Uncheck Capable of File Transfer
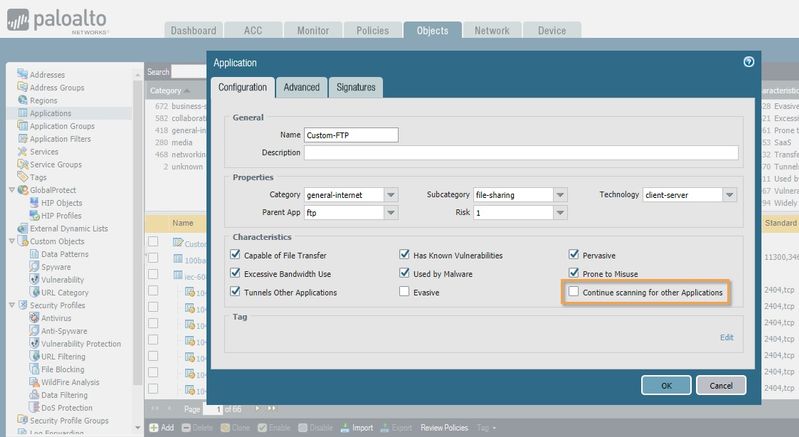Screen dimensions: 799x437 [x=235, y=254]
